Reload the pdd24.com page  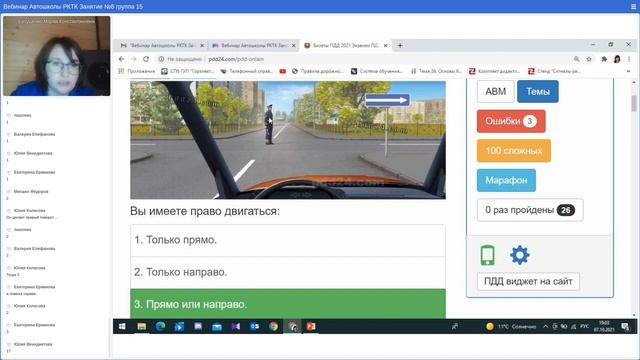coord(146,59)
